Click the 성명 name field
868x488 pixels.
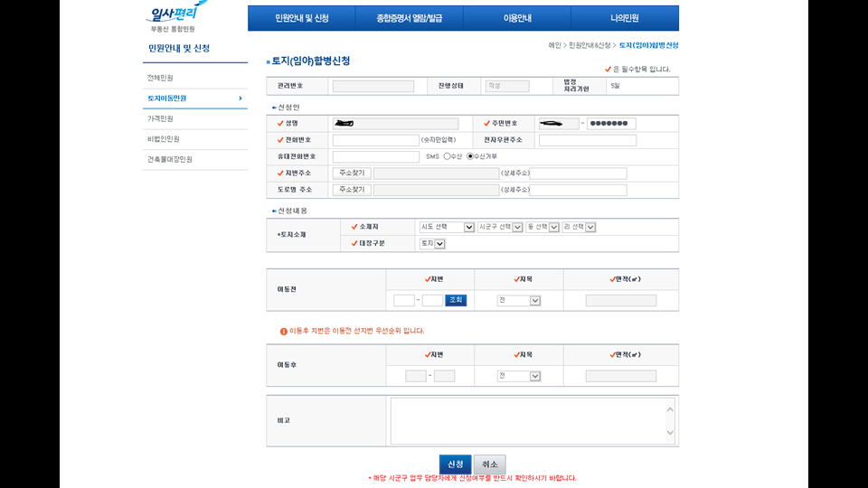[395, 124]
